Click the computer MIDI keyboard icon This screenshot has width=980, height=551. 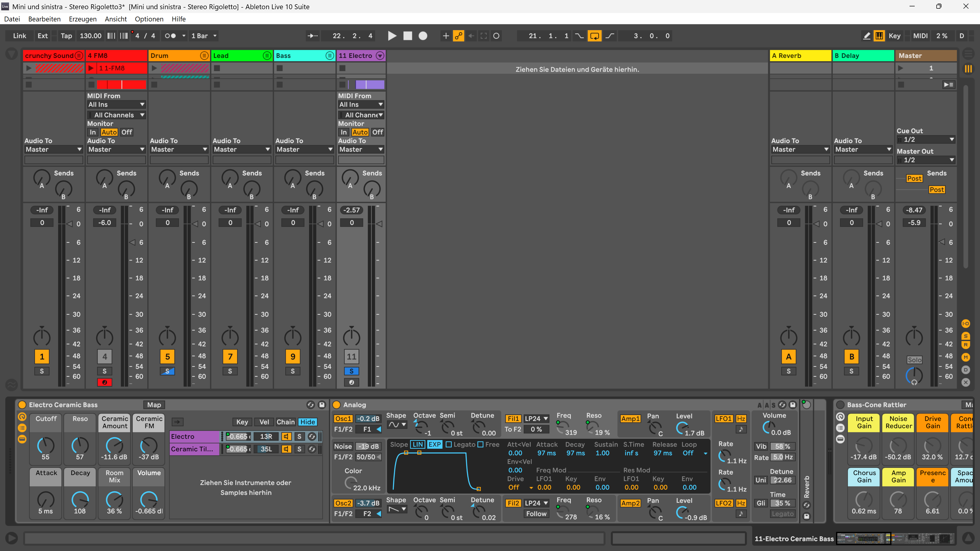(x=879, y=36)
